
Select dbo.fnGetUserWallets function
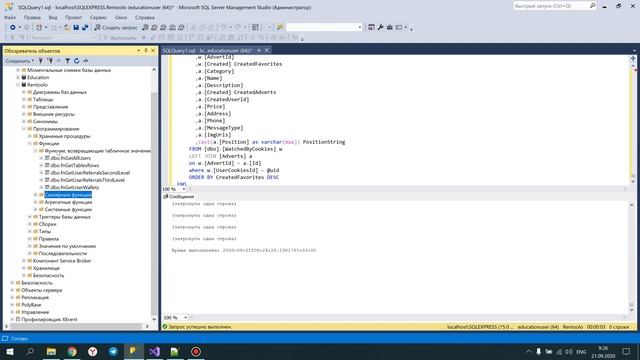point(75,187)
